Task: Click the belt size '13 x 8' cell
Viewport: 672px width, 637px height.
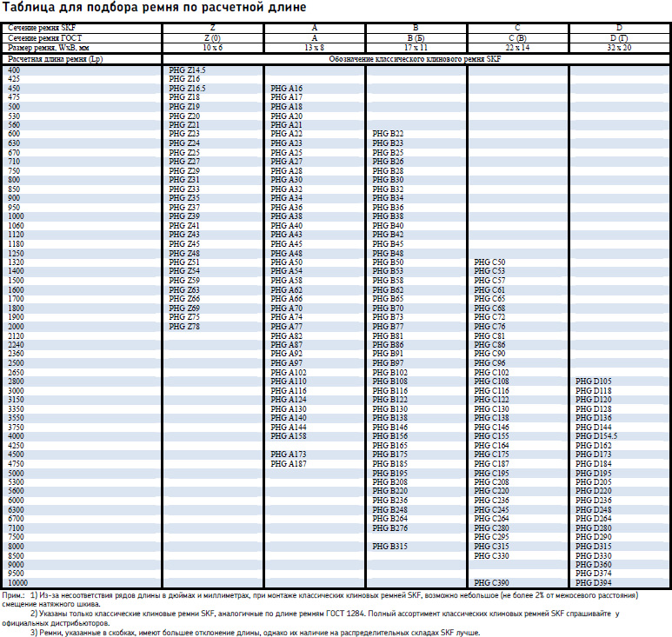Action: pos(314,48)
